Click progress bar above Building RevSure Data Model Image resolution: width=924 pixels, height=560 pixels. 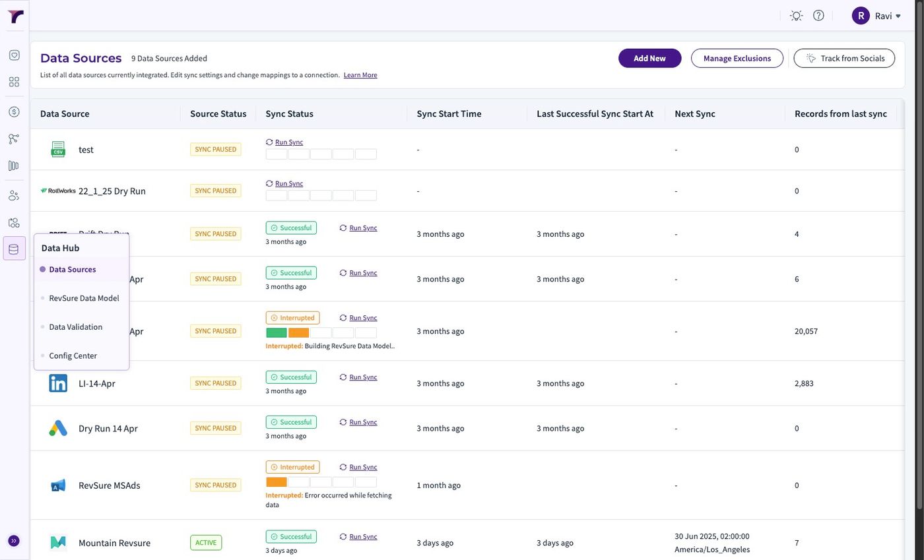(x=321, y=333)
